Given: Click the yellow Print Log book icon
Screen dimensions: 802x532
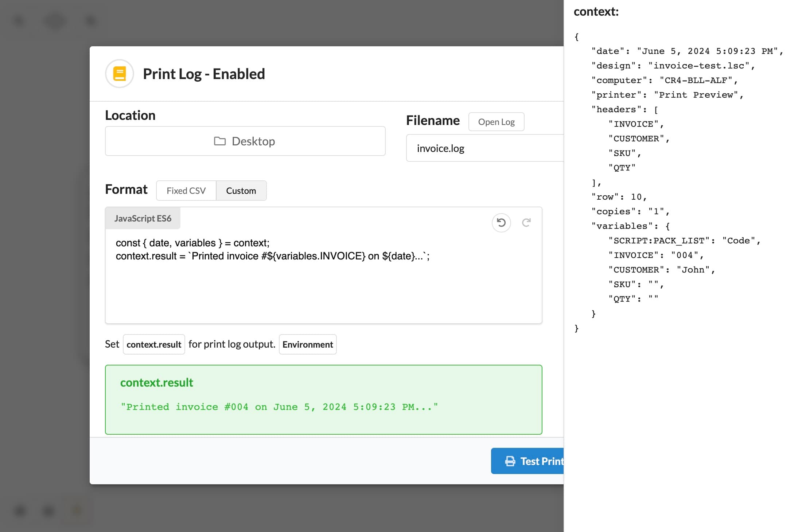Looking at the screenshot, I should coord(120,74).
